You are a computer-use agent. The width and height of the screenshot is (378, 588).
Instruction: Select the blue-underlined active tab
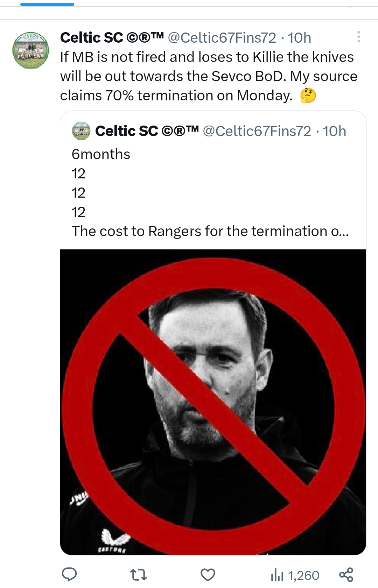coord(47,4)
